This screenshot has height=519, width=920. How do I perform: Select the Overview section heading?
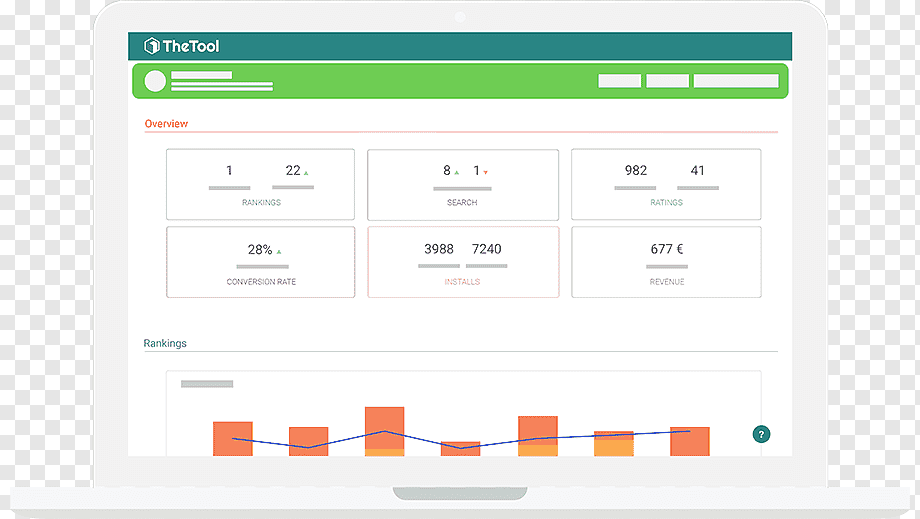[166, 124]
